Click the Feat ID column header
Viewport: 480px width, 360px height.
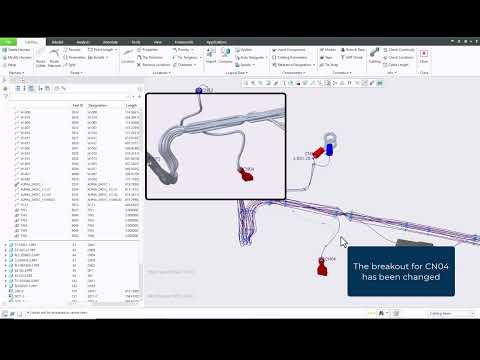[77, 105]
